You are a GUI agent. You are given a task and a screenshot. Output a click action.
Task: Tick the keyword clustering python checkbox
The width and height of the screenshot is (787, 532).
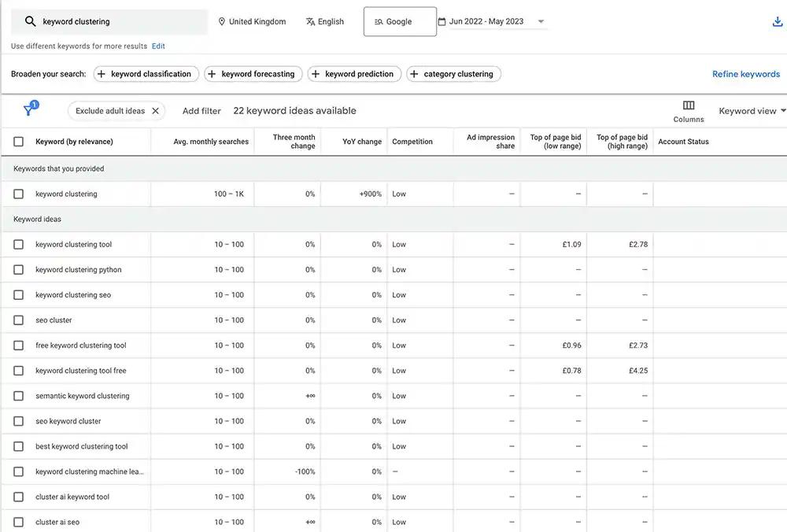(x=19, y=269)
